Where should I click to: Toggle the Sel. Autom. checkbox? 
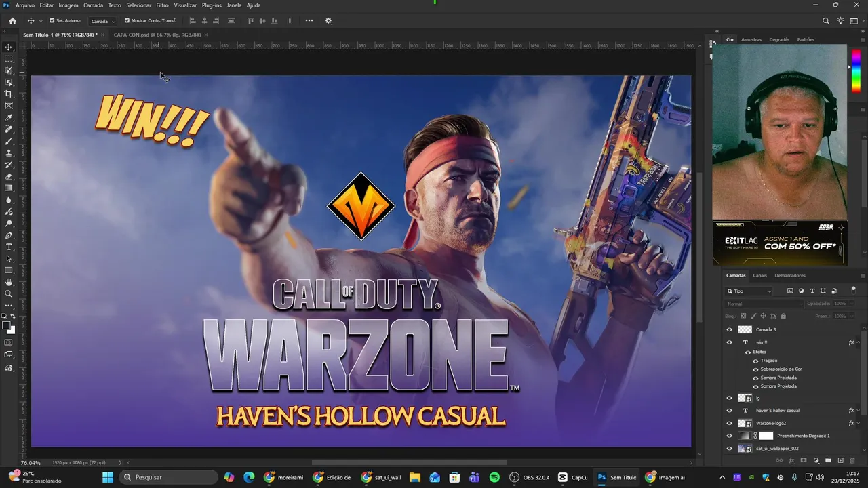point(52,20)
